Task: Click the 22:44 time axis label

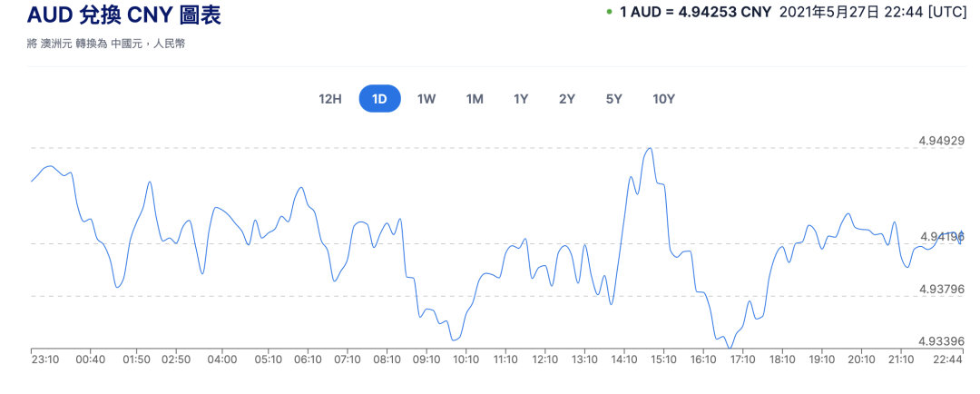Action: 947,360
